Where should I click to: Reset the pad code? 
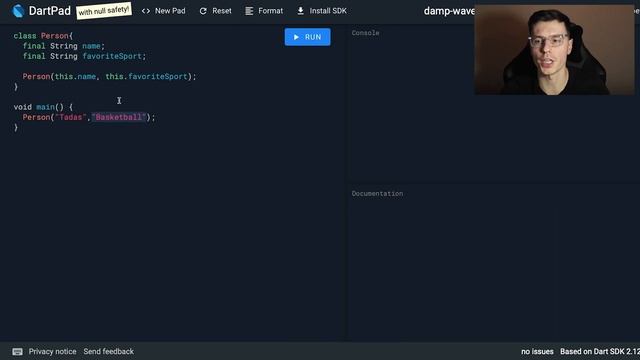(215, 11)
